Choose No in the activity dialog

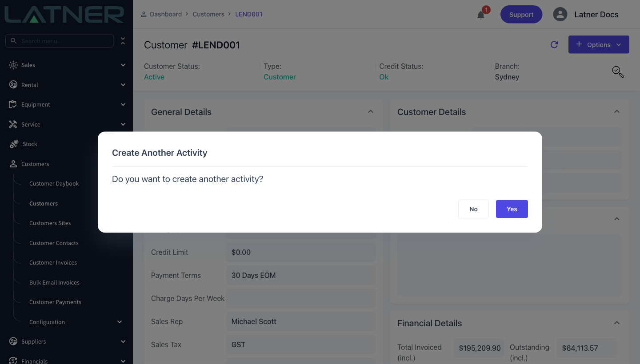[473, 209]
